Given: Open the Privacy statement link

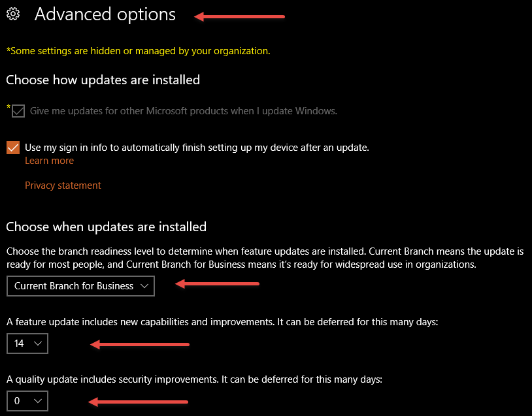Looking at the screenshot, I should coord(63,185).
